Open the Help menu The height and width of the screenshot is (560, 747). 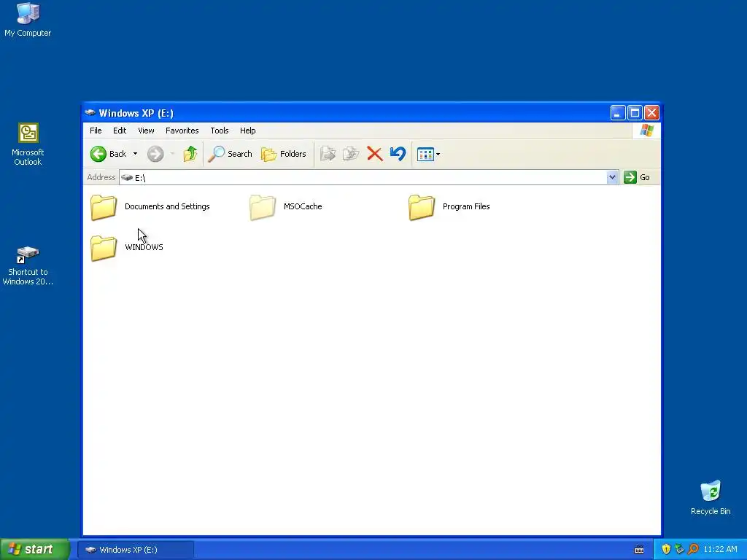click(248, 131)
